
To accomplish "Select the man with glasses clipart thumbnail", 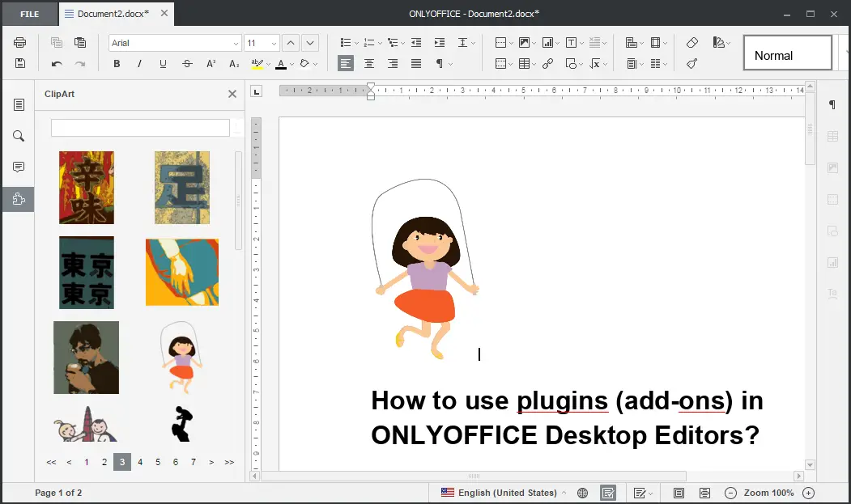I will pos(87,358).
